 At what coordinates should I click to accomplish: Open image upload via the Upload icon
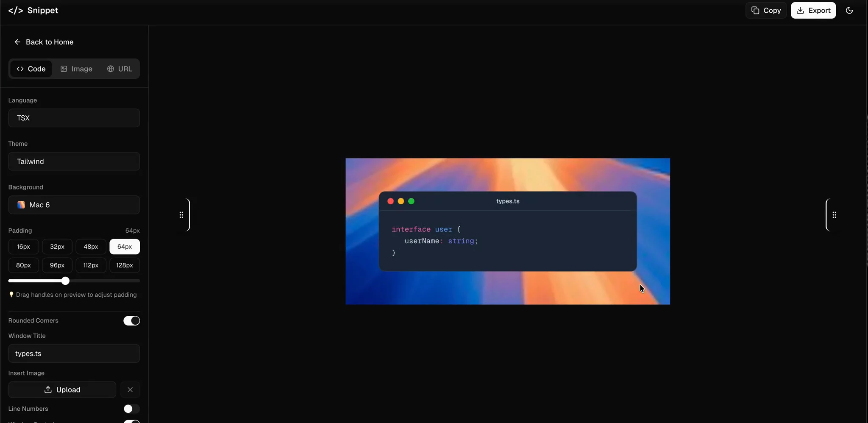49,390
